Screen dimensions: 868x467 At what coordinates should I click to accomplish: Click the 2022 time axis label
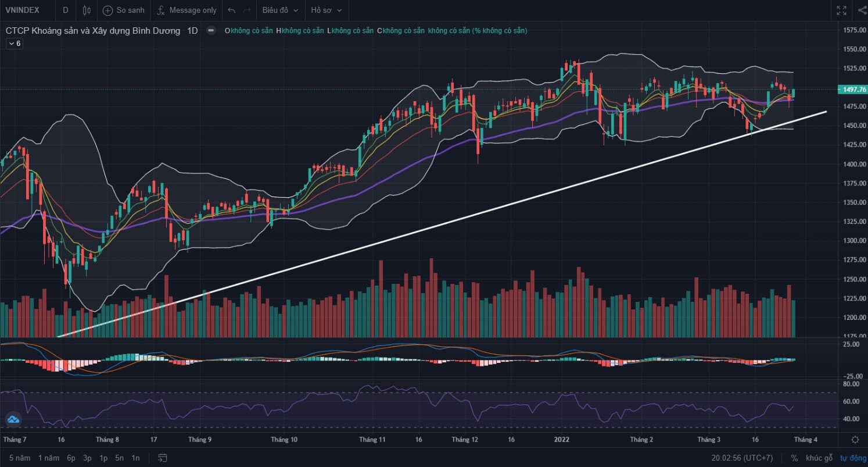pyautogui.click(x=562, y=440)
